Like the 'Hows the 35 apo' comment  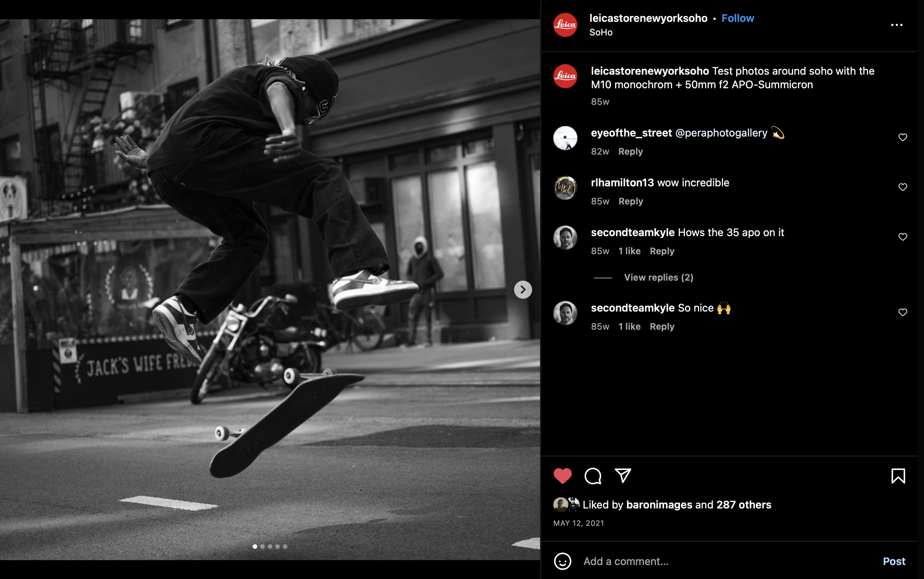pyautogui.click(x=903, y=237)
